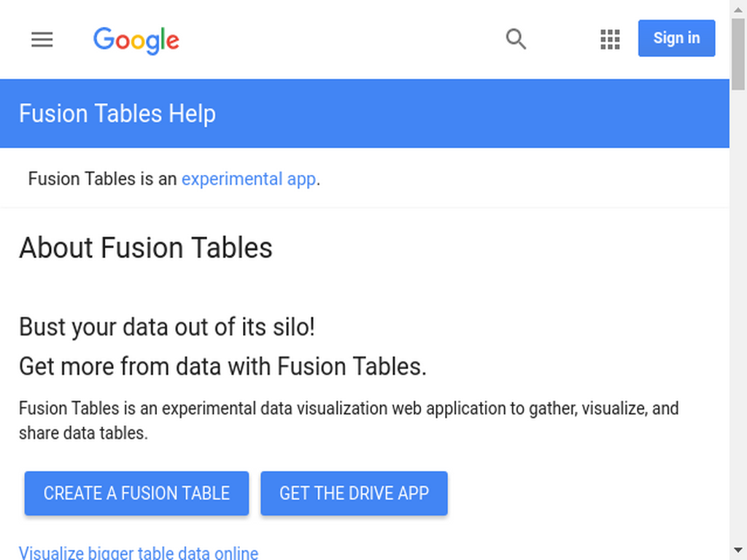Open Visualize bigger table data online link

pyautogui.click(x=139, y=553)
